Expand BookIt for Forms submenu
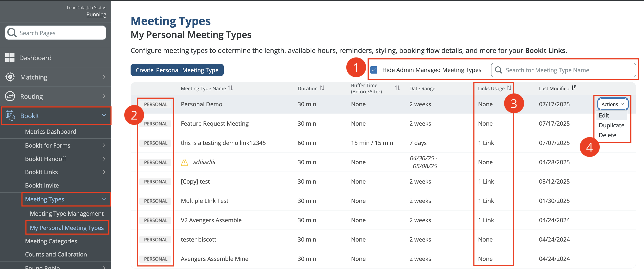 [104, 145]
